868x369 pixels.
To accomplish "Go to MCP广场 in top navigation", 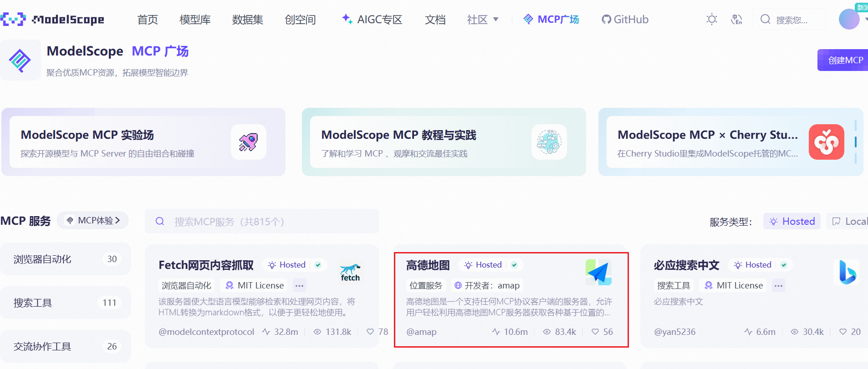I will tap(551, 19).
